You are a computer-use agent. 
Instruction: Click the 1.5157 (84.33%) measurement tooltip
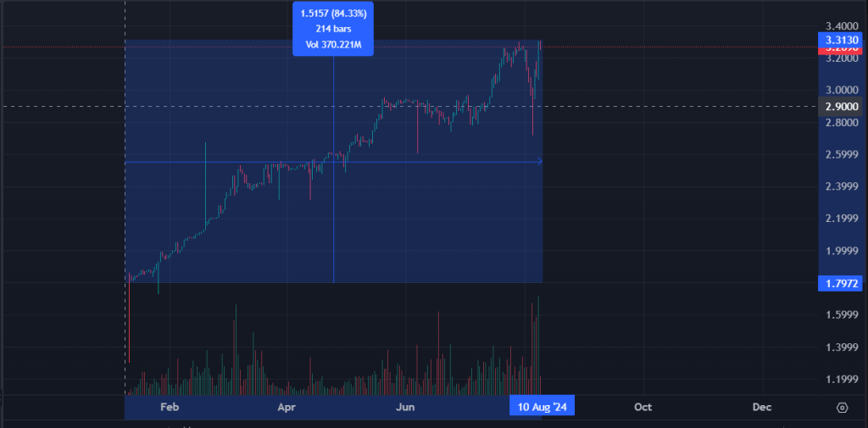(333, 14)
